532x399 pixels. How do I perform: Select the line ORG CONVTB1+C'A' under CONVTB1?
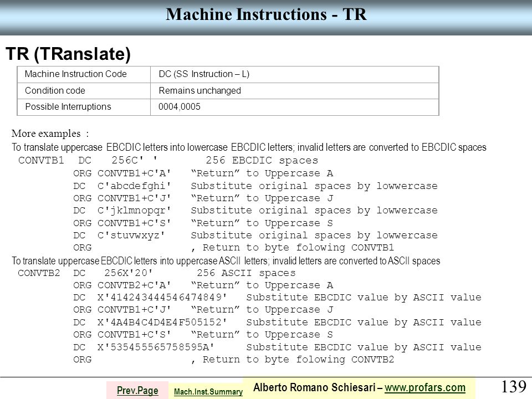tap(203, 173)
